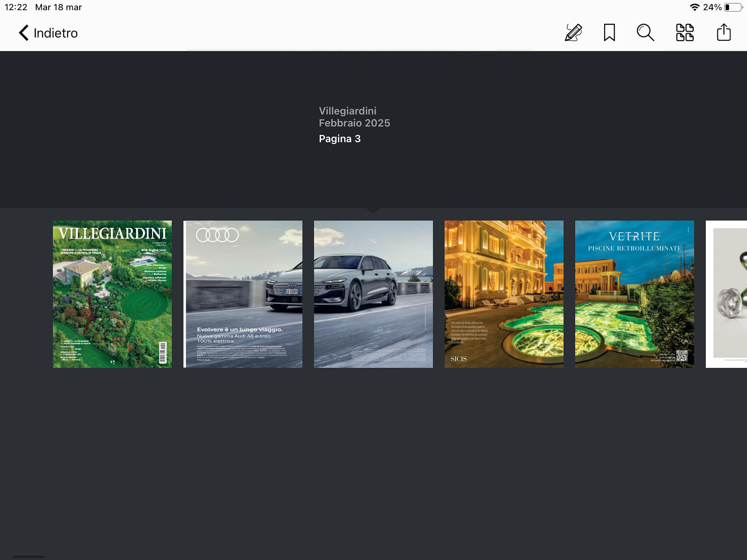Open the Vetrite Piscine Retroilluminate page
Viewport: 747px width, 560px height.
[634, 294]
